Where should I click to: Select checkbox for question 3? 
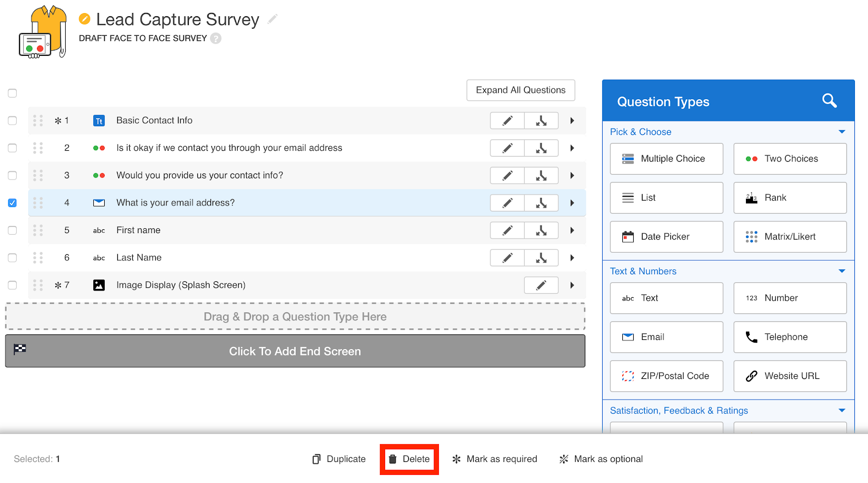[12, 176]
